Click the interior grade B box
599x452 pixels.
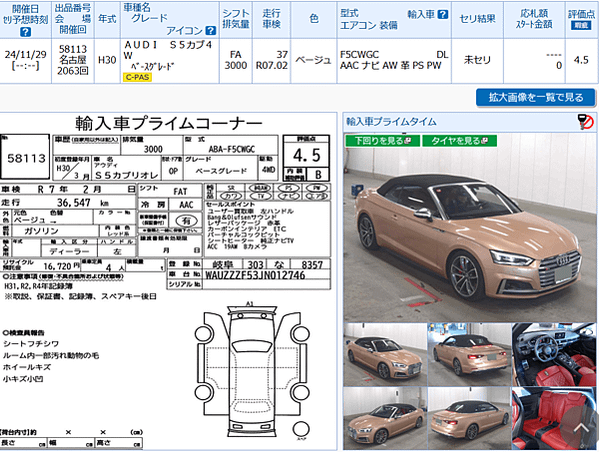[x=318, y=175]
